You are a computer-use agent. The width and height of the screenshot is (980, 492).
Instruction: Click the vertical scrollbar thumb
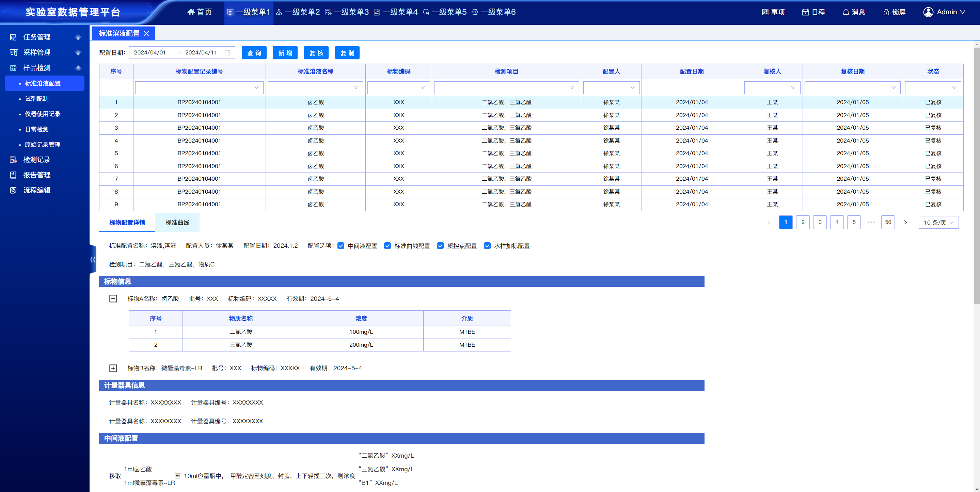(977, 175)
